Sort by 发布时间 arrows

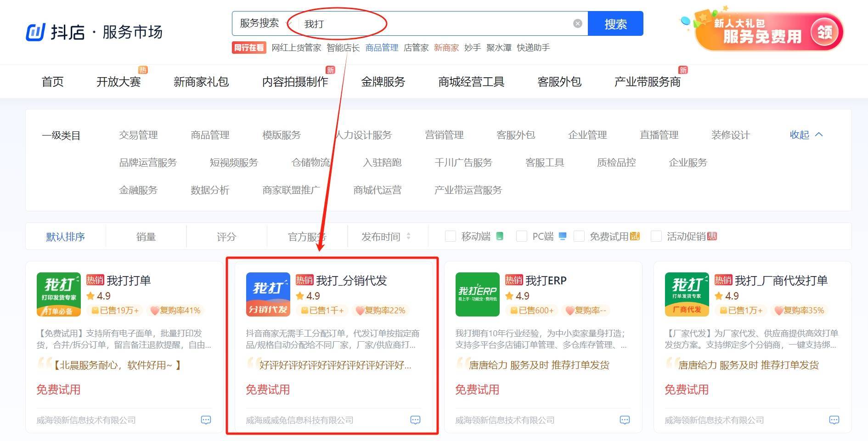coord(408,236)
